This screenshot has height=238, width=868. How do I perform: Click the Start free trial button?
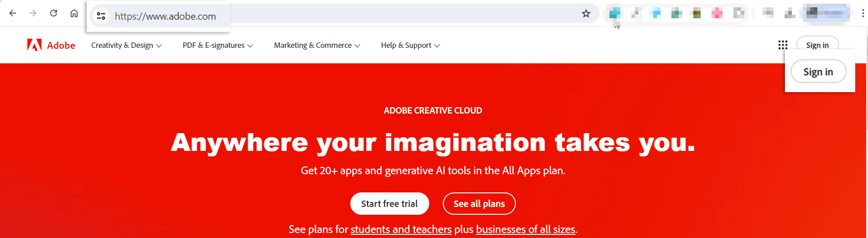point(389,204)
